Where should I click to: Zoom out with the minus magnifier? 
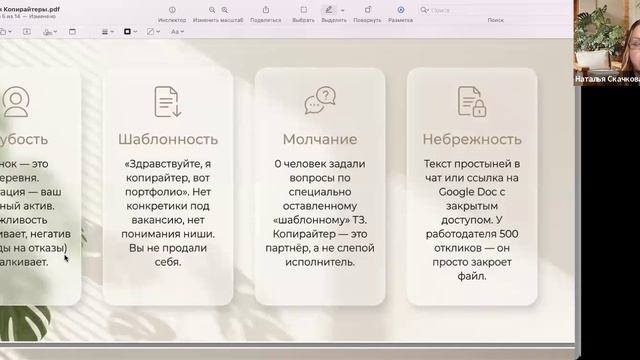212,10
